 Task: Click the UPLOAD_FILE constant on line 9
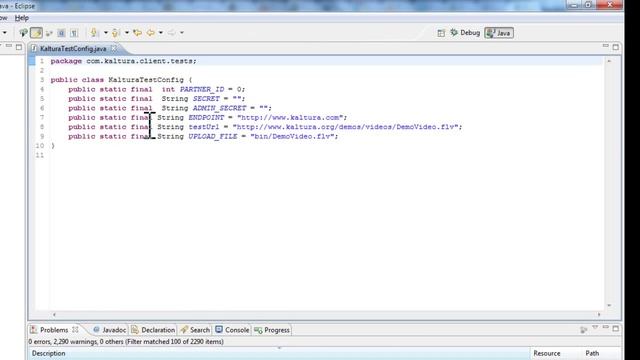click(x=213, y=136)
